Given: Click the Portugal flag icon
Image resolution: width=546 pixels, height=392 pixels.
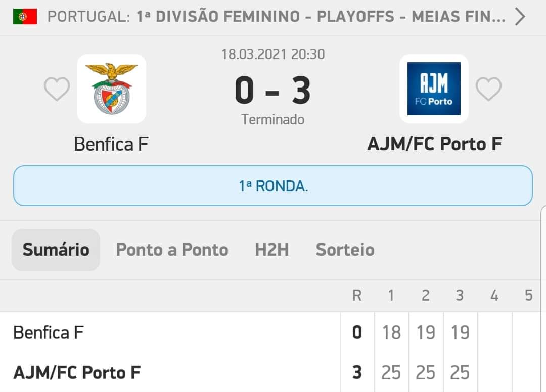Looking at the screenshot, I should coord(25,16).
